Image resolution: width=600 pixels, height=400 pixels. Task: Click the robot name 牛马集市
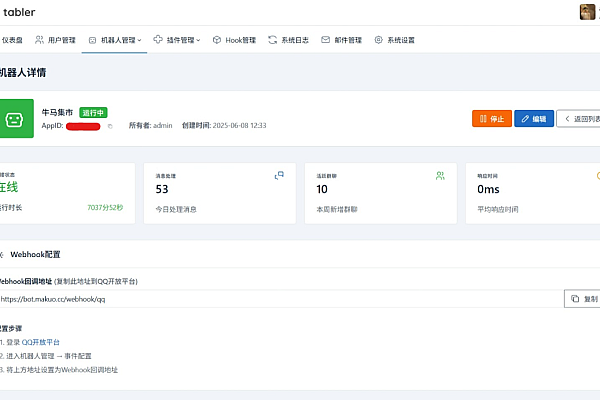point(57,113)
